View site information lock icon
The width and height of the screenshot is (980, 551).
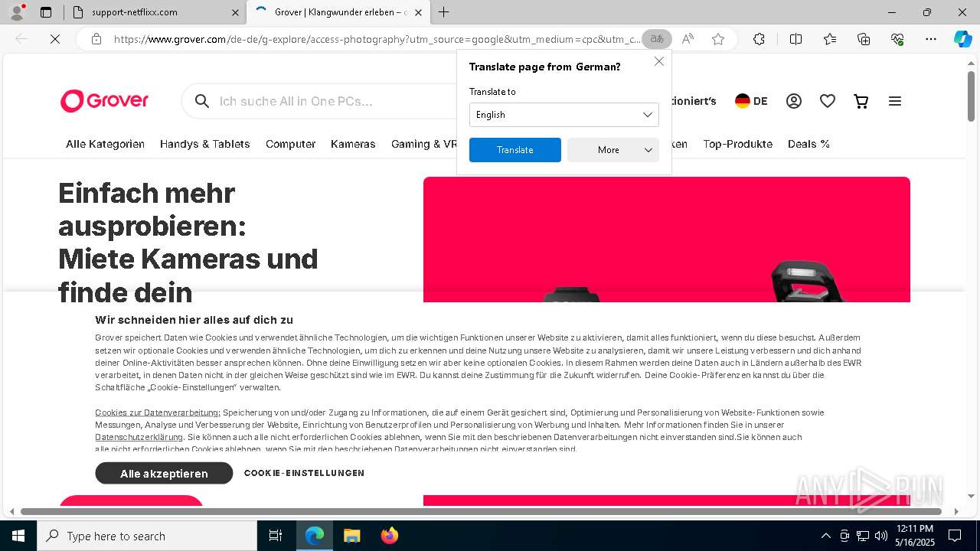(x=96, y=39)
